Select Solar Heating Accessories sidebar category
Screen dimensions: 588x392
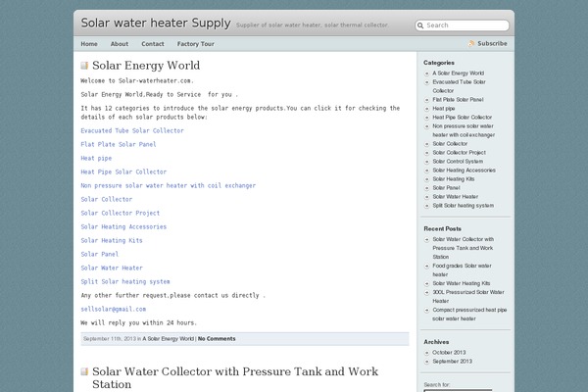click(464, 171)
